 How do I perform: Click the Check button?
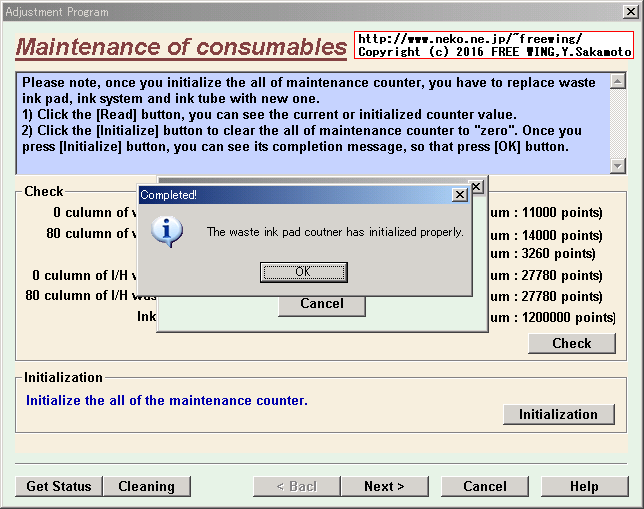click(x=571, y=343)
